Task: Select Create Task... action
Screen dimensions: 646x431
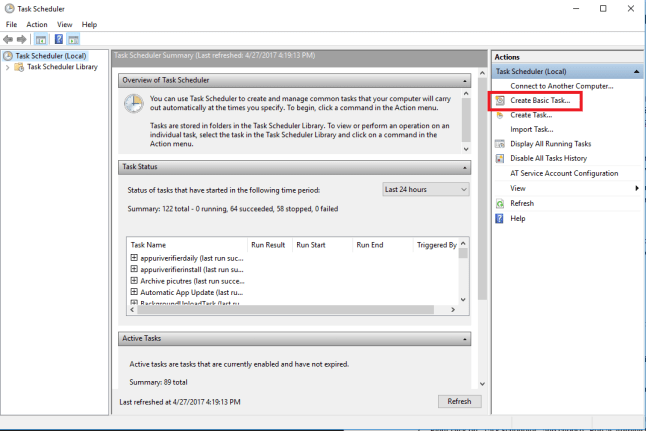Action: coord(531,115)
